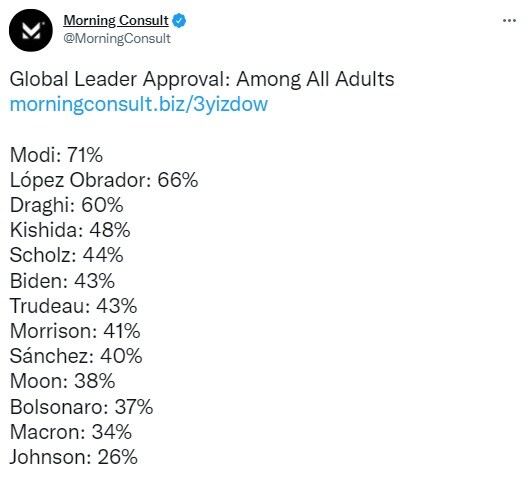Click the Kishida: 48% line
The width and height of the screenshot is (532, 488).
[x=70, y=230]
